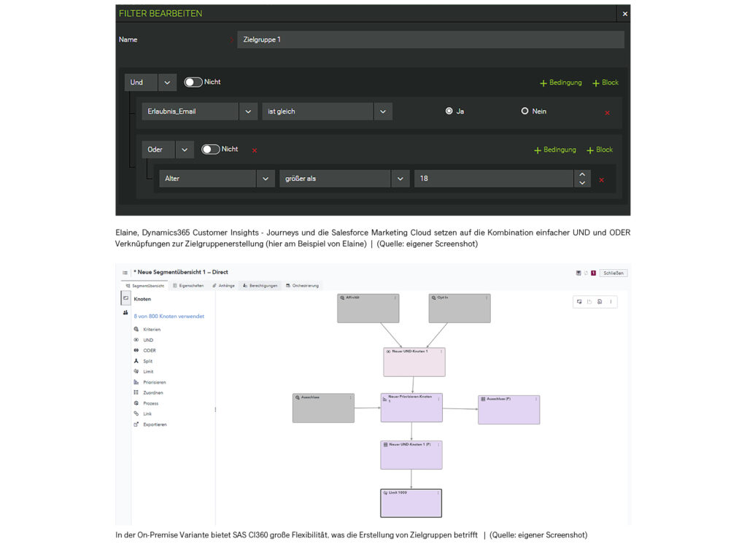
Task: Add a Bedingung to the Oder block
Action: click(x=555, y=150)
